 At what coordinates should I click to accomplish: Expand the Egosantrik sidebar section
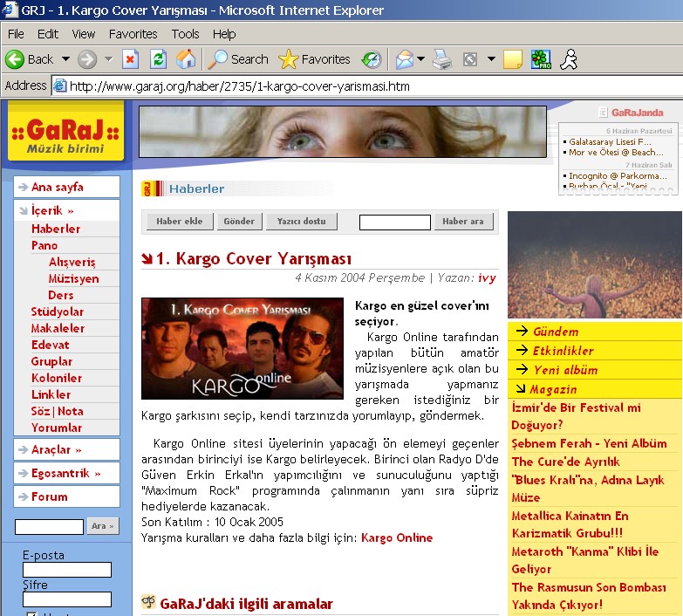(x=66, y=473)
